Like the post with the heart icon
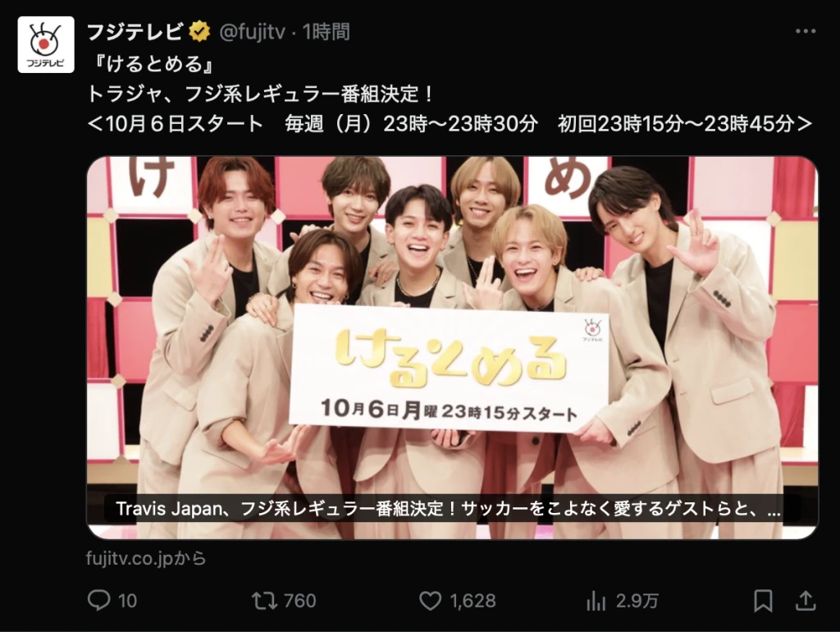 pos(430,600)
